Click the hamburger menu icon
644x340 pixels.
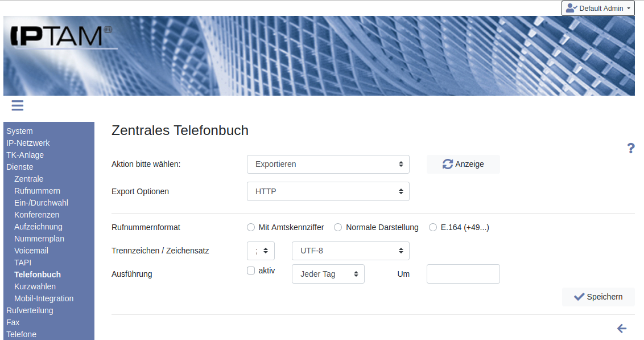17,105
